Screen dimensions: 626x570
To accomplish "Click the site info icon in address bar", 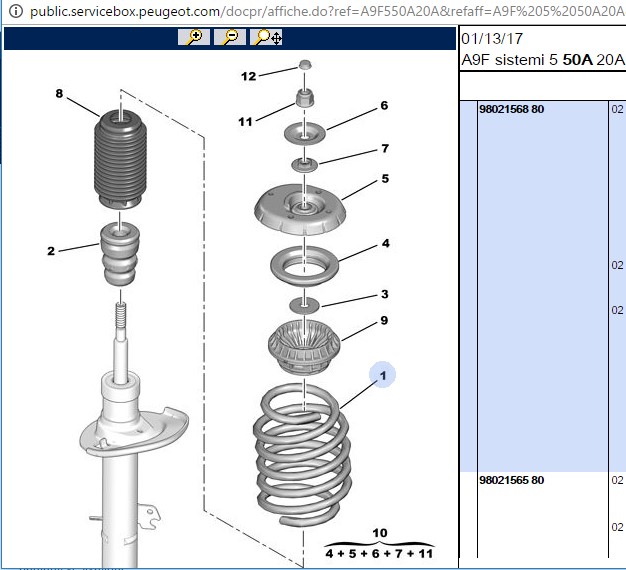I will coord(16,11).
